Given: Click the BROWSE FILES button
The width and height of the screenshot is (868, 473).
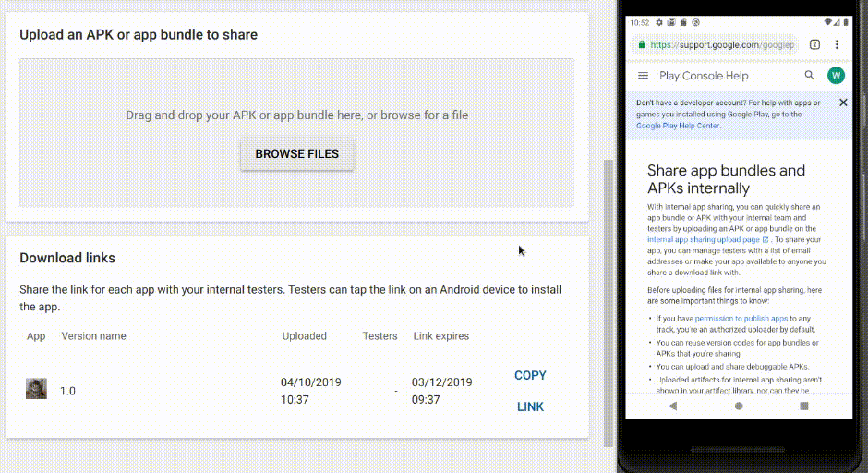Looking at the screenshot, I should (x=296, y=154).
